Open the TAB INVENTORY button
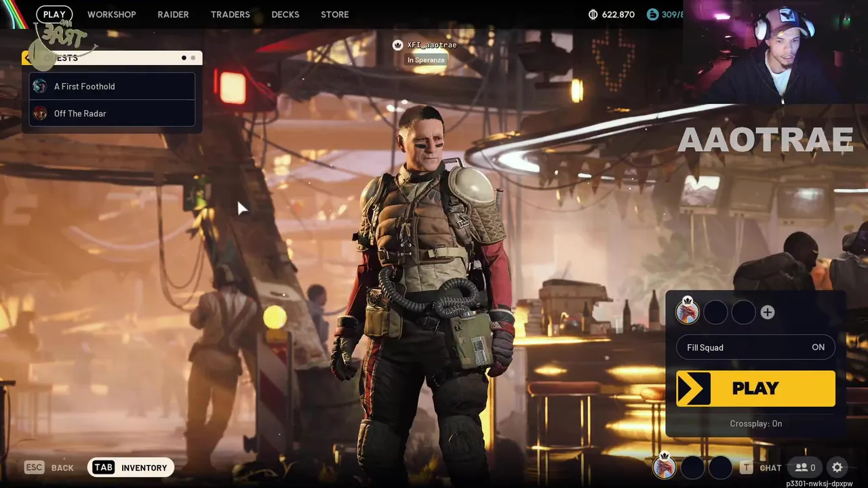 [131, 468]
